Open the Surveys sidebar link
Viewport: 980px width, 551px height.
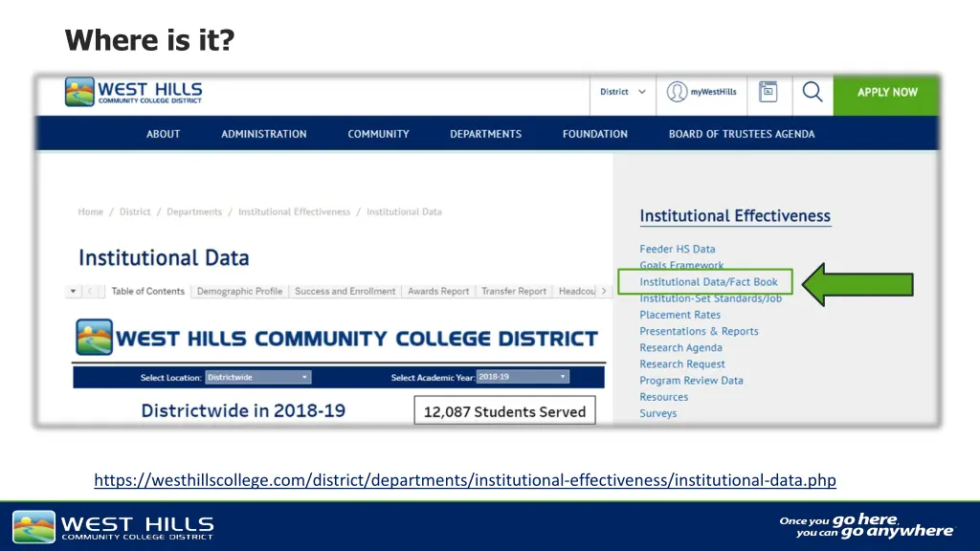[x=658, y=413]
